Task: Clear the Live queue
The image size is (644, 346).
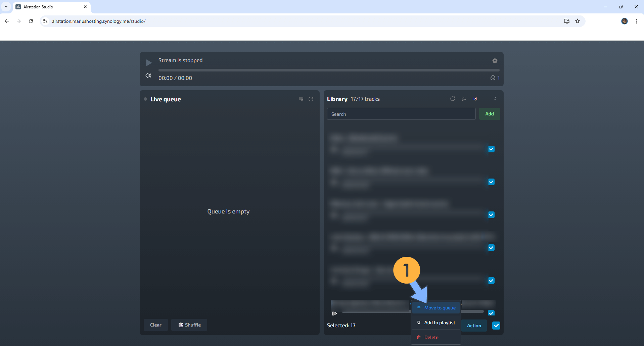Action: (155, 325)
